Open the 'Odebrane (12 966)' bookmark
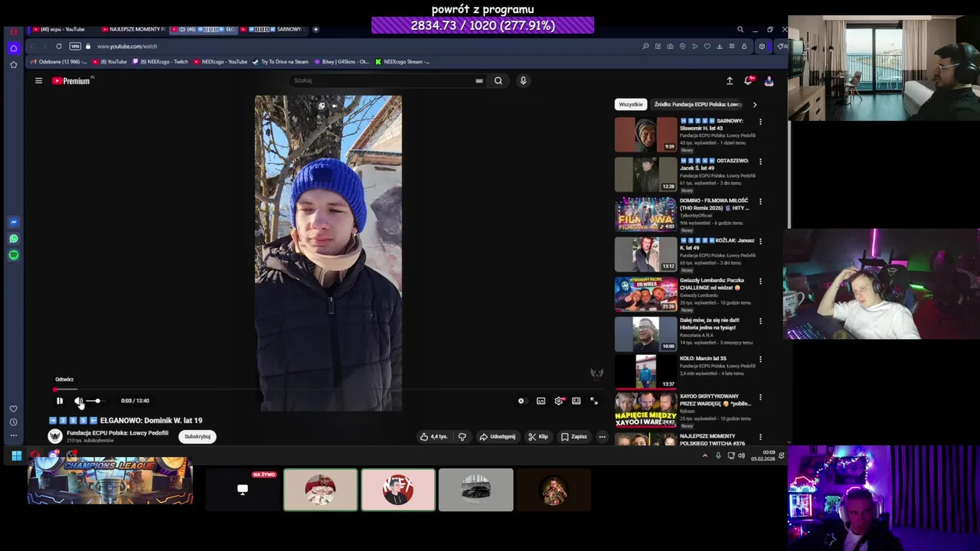Image resolution: width=980 pixels, height=551 pixels. click(57, 62)
